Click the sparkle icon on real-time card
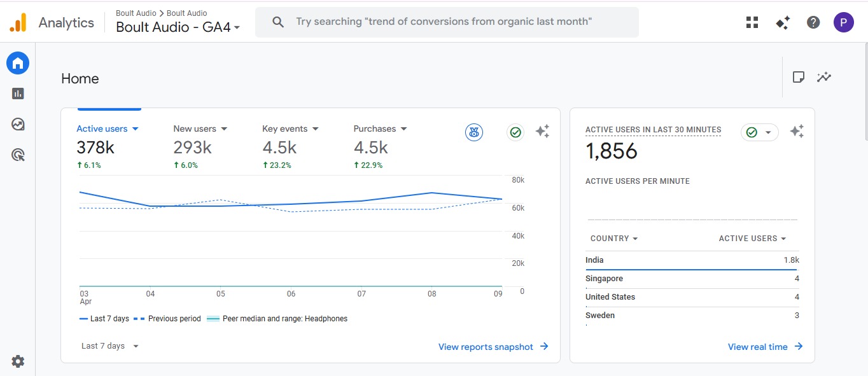This screenshot has height=376, width=868. pyautogui.click(x=797, y=132)
